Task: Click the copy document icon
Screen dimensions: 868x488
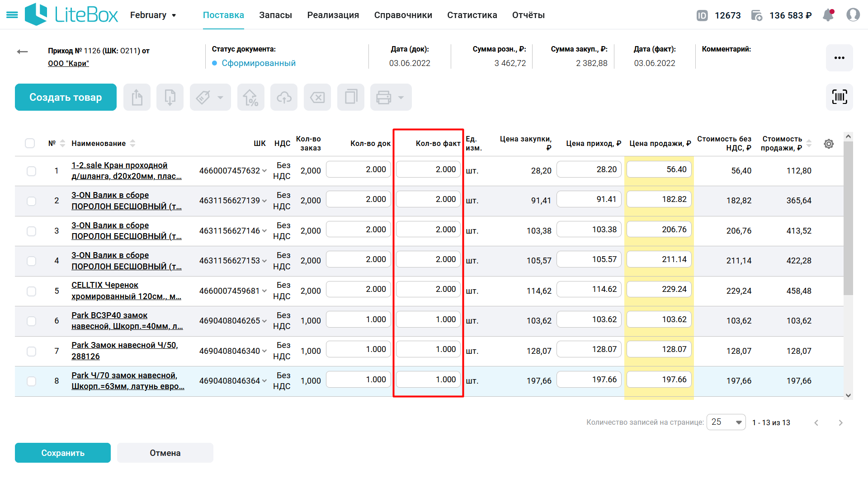Action: pyautogui.click(x=351, y=97)
